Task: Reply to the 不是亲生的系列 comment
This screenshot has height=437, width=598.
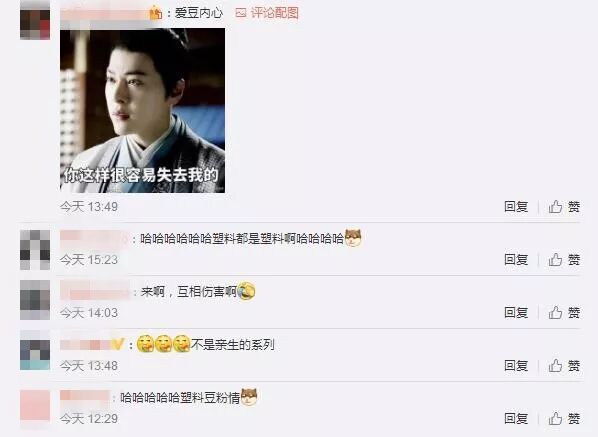Action: tap(516, 366)
